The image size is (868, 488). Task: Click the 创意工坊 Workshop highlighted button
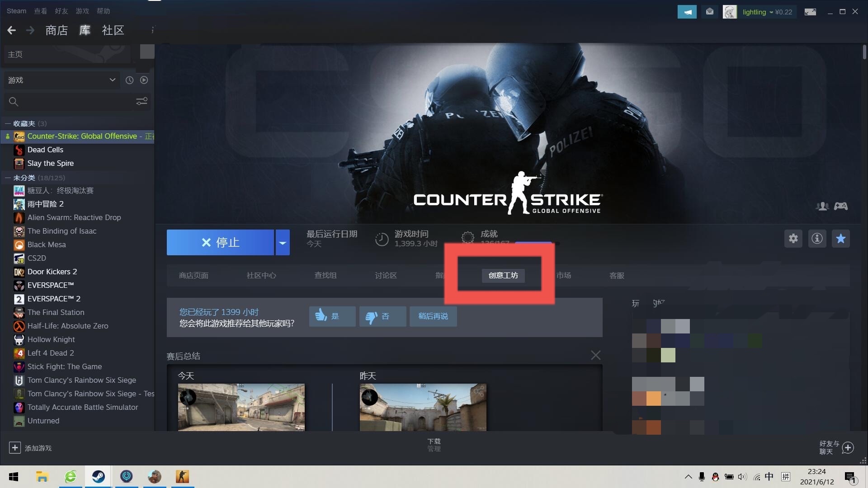(503, 275)
